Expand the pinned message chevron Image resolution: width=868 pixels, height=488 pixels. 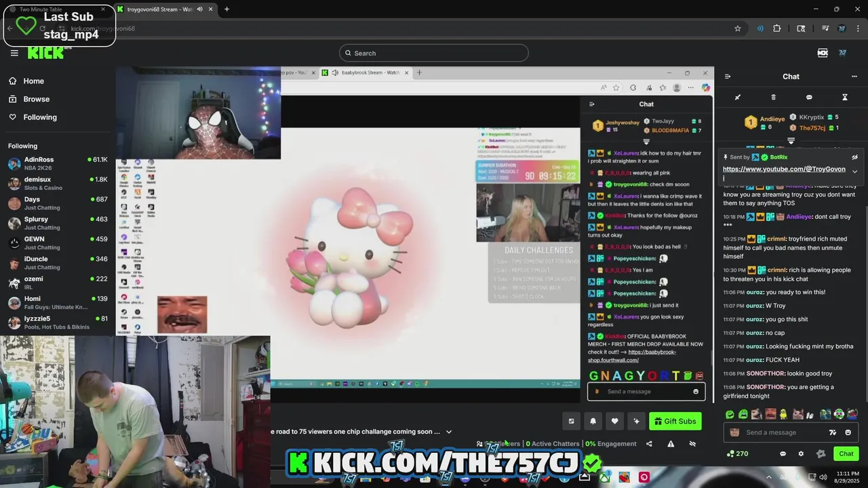(854, 171)
